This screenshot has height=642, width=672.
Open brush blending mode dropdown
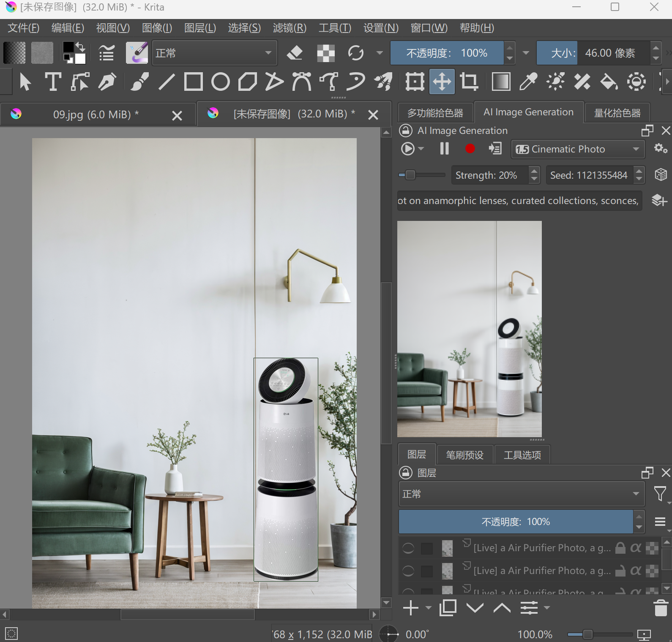click(x=215, y=53)
